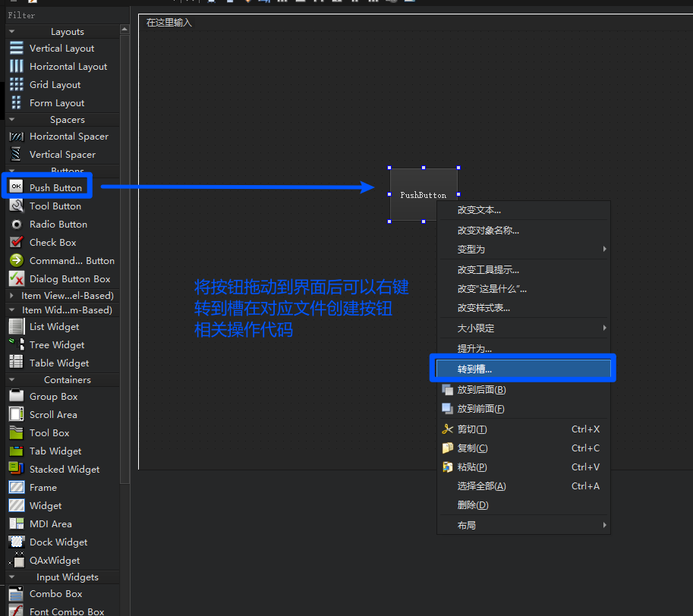Viewport: 693px width, 616px height.
Task: Open the 布局 submenu
Action: [x=523, y=525]
